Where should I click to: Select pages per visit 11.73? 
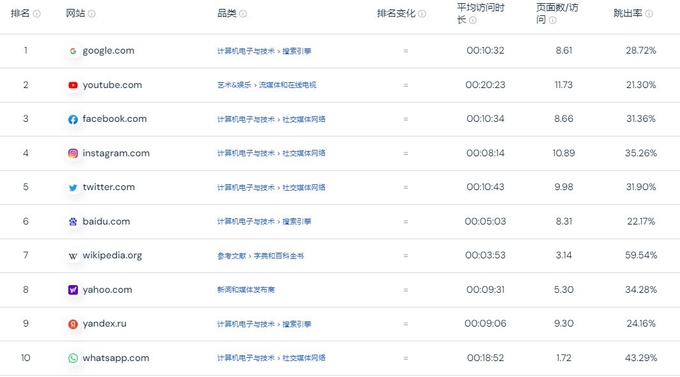[564, 85]
